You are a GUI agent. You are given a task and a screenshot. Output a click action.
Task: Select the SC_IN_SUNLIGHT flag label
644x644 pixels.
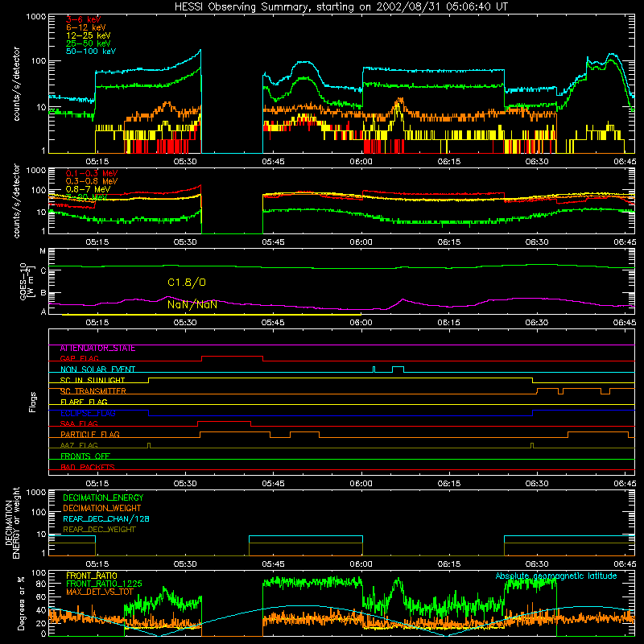click(x=93, y=380)
